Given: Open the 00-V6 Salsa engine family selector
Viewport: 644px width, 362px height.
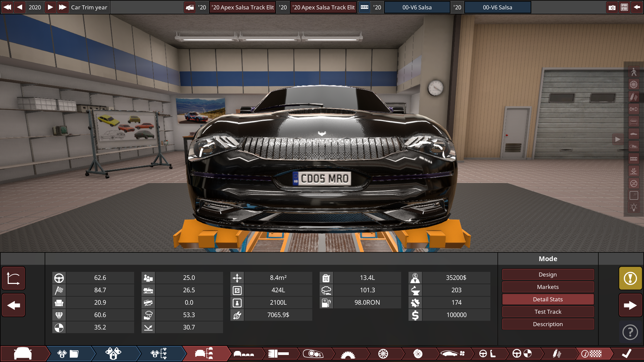Looking at the screenshot, I should coord(417,7).
